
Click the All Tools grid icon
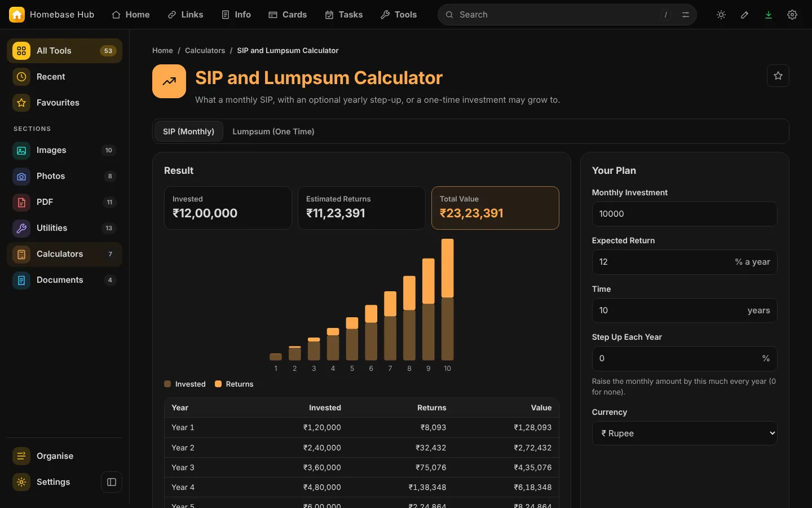[21, 51]
